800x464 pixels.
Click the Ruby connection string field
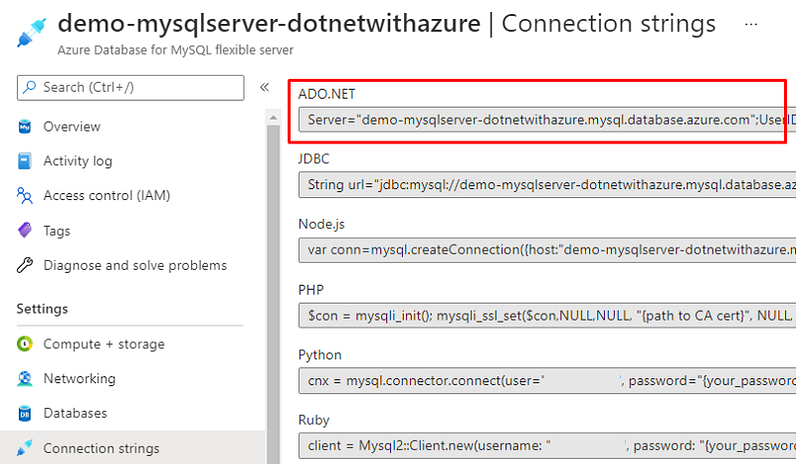click(547, 446)
